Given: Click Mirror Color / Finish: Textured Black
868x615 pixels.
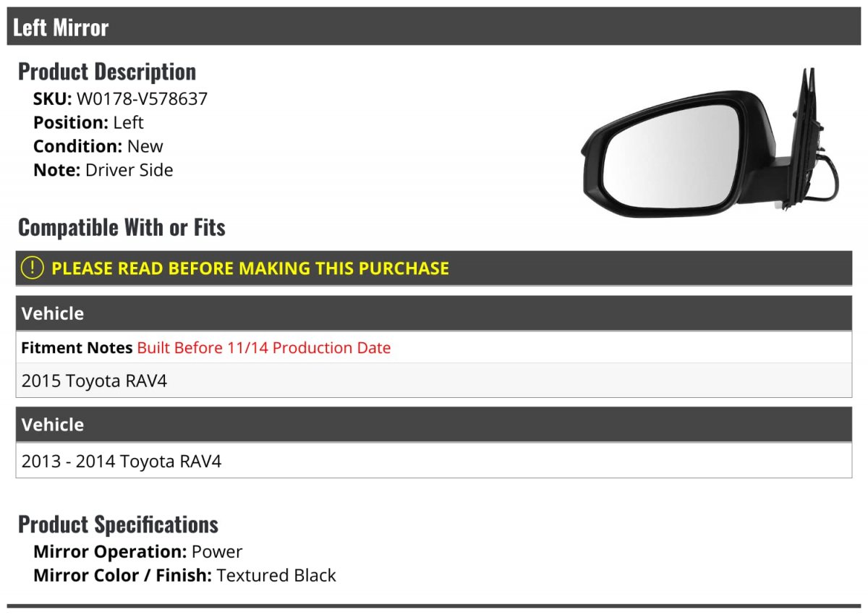Looking at the screenshot, I should [184, 575].
